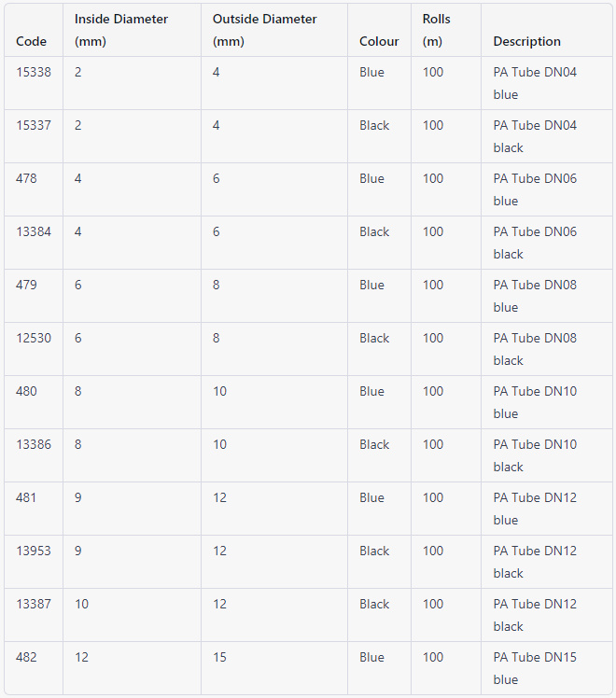Select product code 13386
Viewport: 616px width, 698px height.
(x=34, y=444)
